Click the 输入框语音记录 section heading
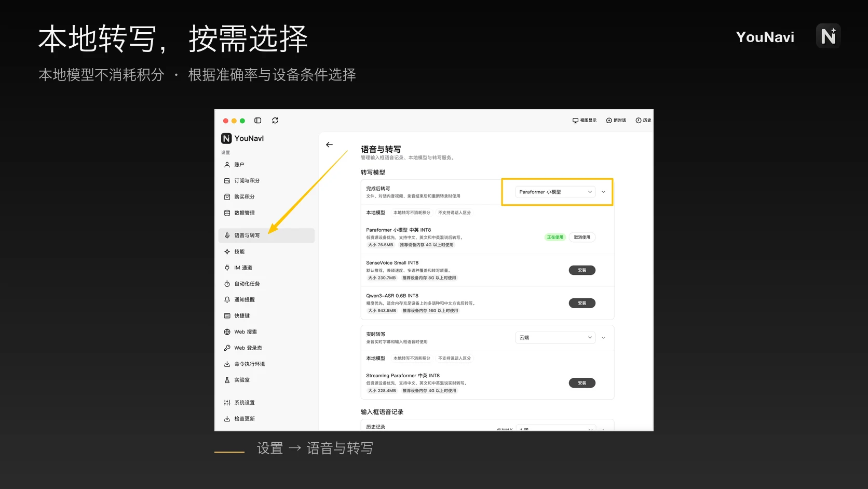The image size is (868, 489). (382, 412)
